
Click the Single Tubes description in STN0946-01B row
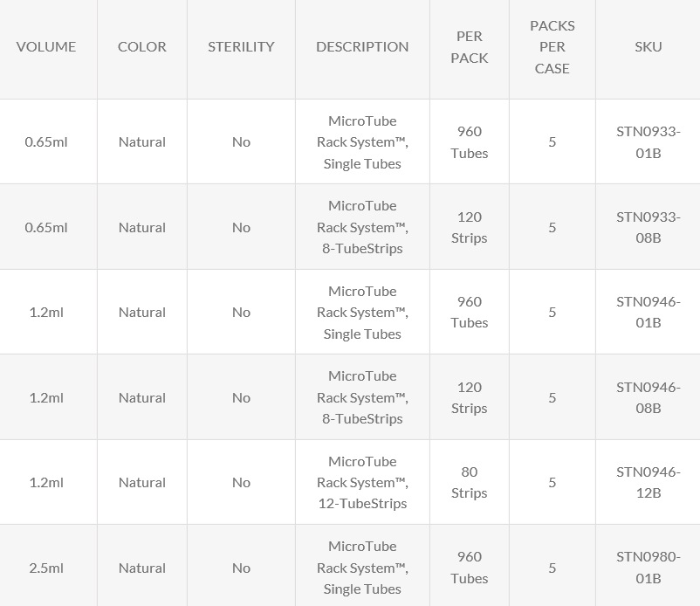[x=362, y=312]
